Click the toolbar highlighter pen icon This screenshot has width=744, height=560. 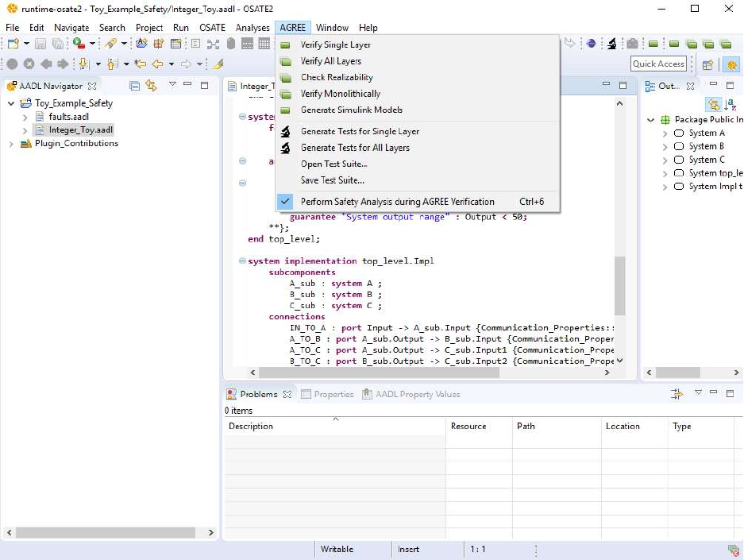218,64
